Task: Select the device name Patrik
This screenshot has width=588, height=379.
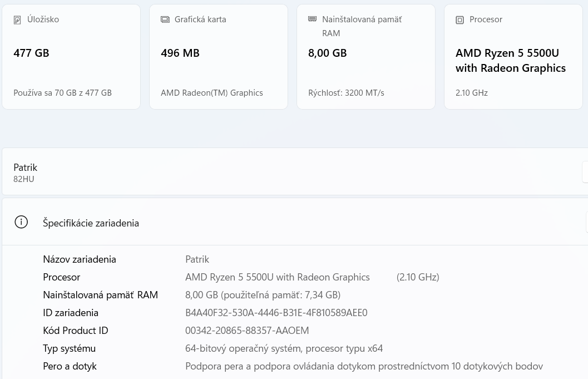Action: click(x=25, y=167)
